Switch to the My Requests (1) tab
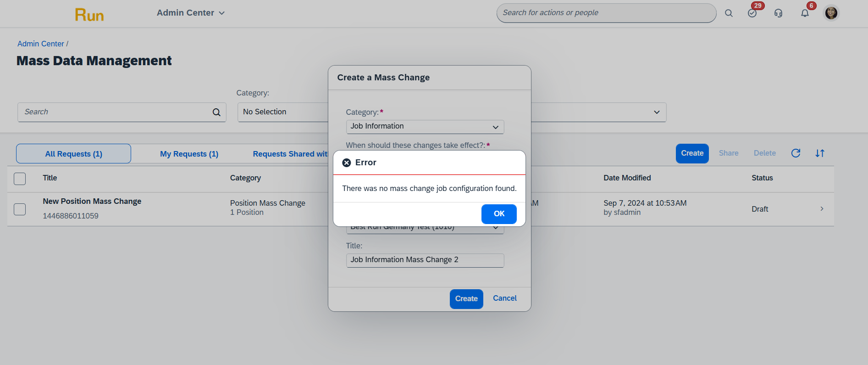This screenshot has height=365, width=868. point(189,154)
